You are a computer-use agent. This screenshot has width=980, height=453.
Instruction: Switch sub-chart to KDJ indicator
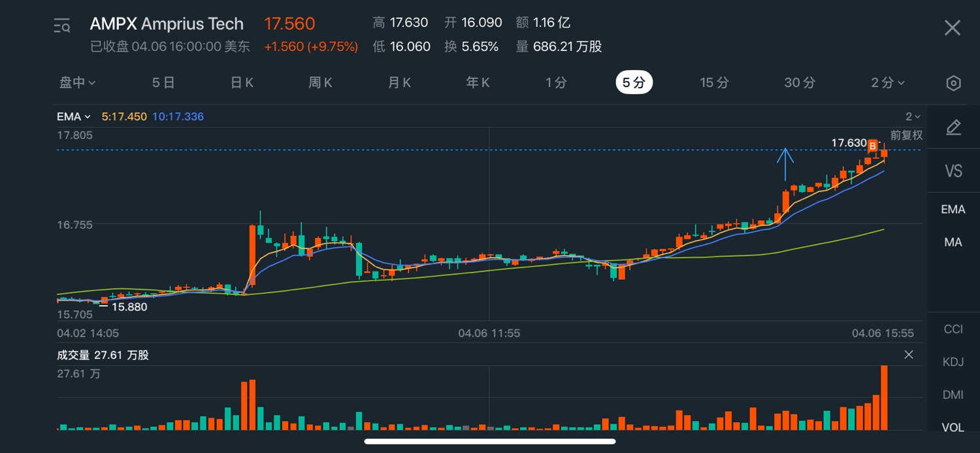point(953,361)
